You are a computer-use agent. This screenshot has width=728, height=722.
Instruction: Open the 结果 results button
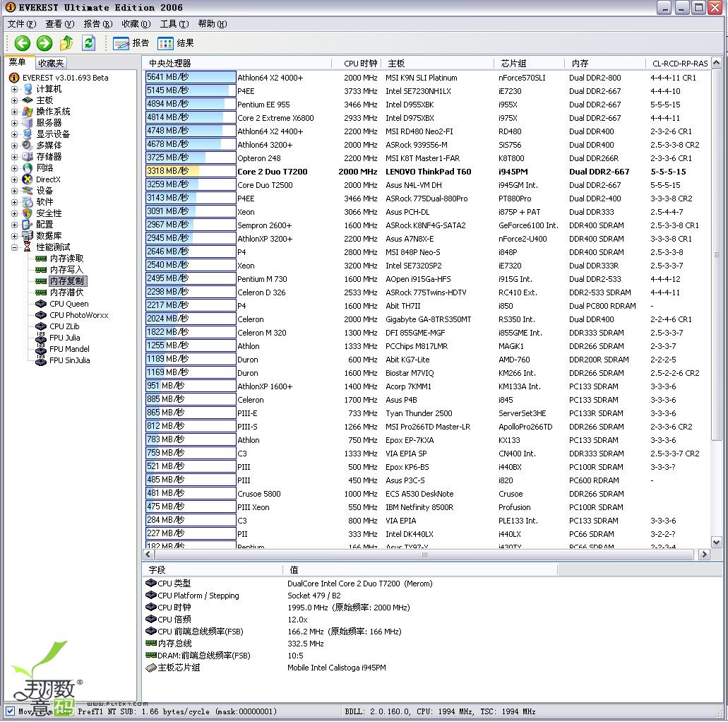[x=176, y=43]
